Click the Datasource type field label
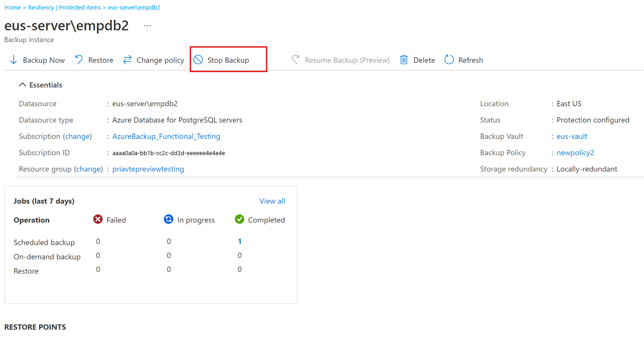Viewport: 644px width, 347px height. click(x=46, y=120)
